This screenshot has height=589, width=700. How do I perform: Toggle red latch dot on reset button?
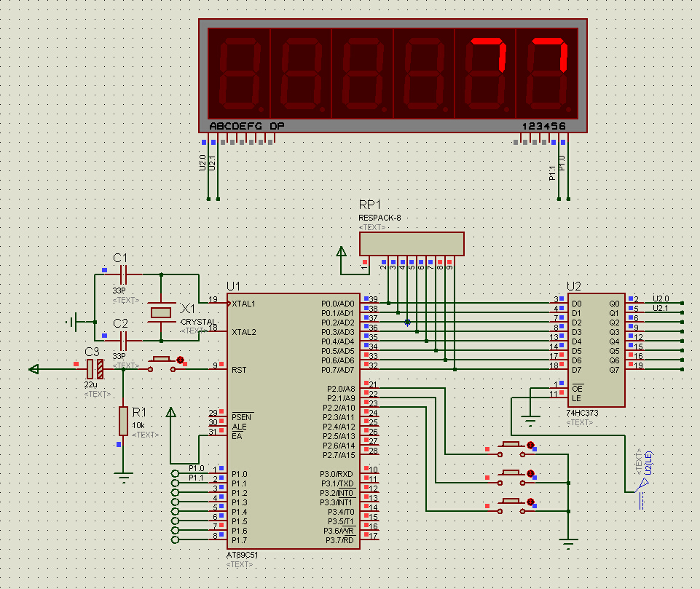181,360
